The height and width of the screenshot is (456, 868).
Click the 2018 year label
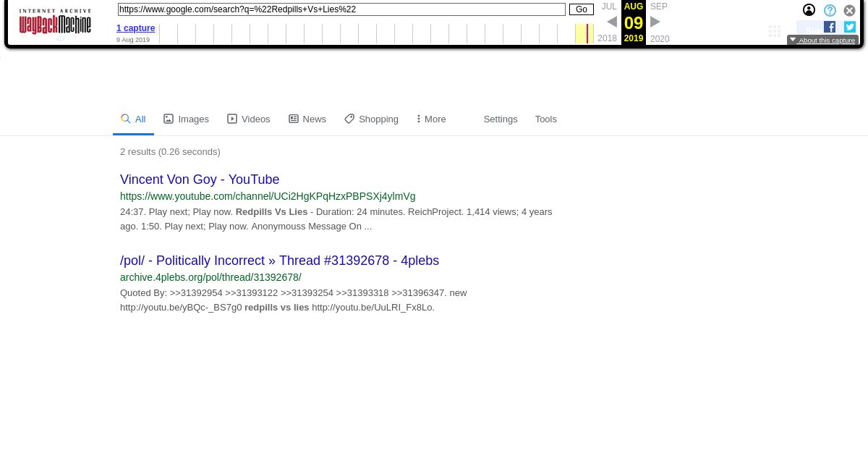[608, 38]
